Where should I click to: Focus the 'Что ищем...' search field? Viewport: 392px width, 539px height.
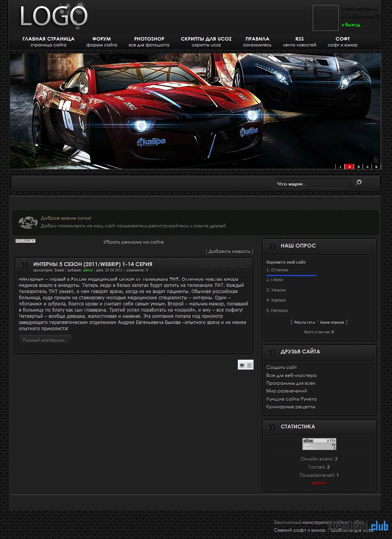tap(312, 183)
